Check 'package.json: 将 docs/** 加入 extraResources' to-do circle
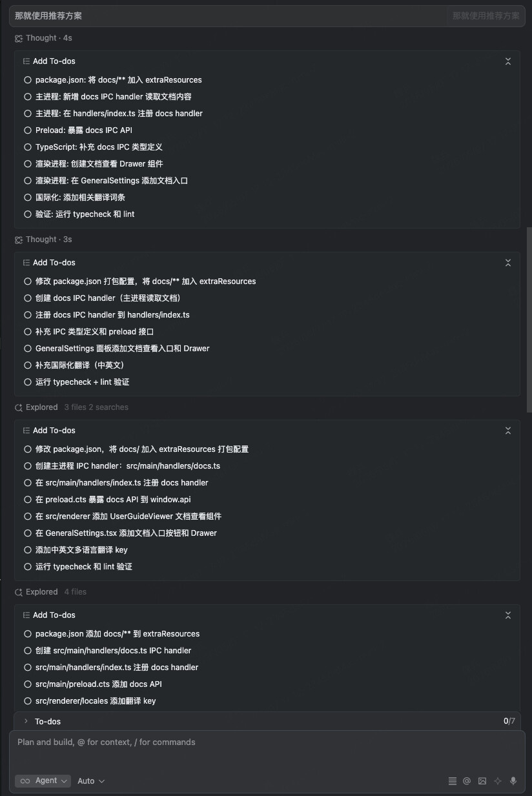The height and width of the screenshot is (796, 532). pyautogui.click(x=28, y=80)
